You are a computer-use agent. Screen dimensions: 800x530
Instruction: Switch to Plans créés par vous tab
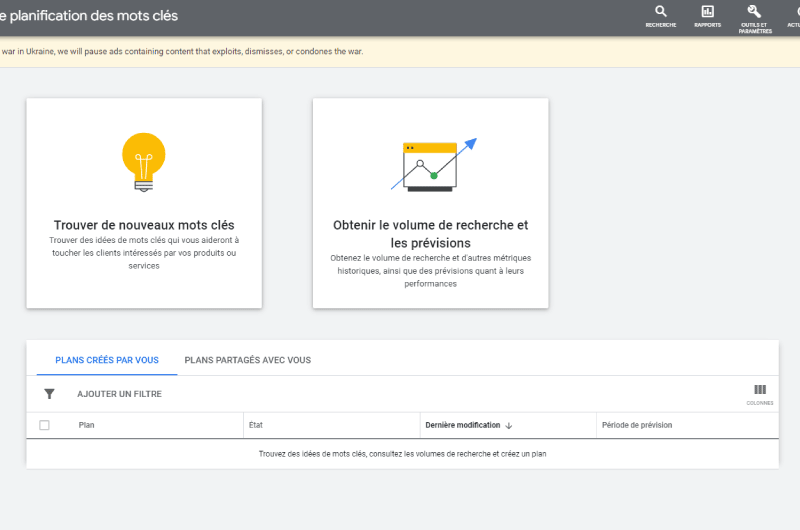(x=107, y=360)
